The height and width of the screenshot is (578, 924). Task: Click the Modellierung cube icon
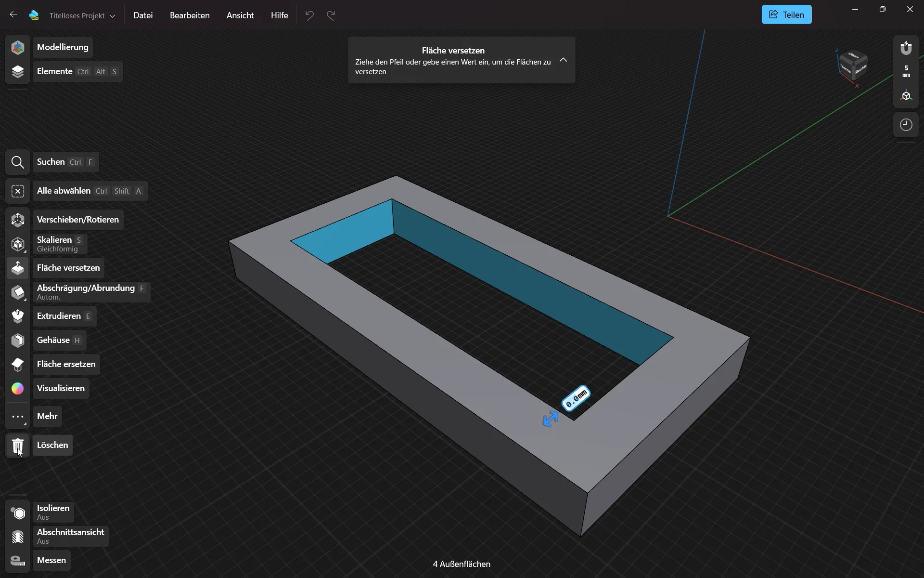pos(18,47)
